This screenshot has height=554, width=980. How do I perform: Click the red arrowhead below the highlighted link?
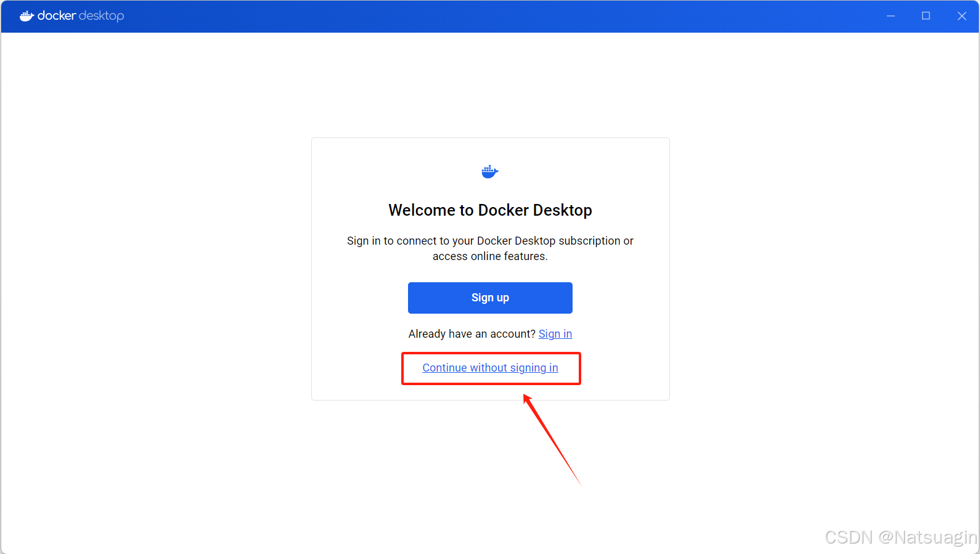tap(527, 399)
